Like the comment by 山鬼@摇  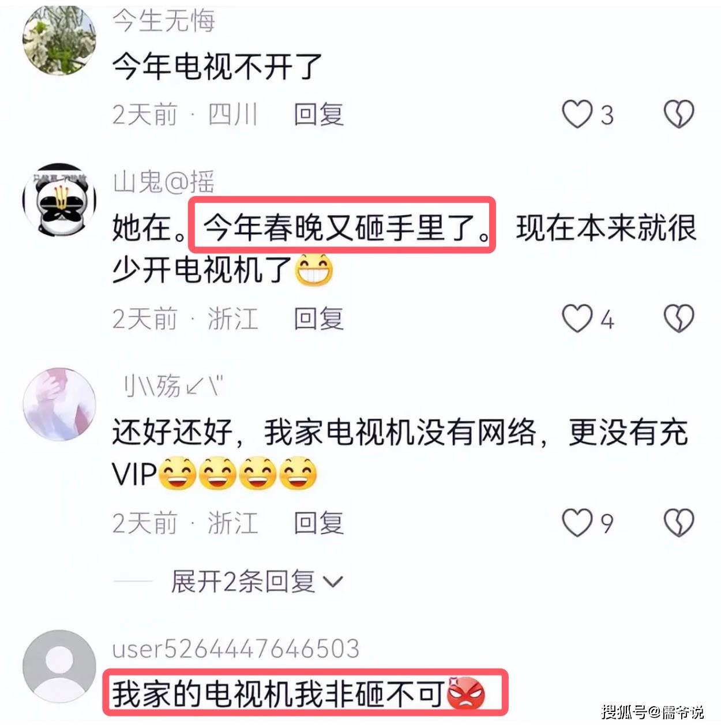click(x=577, y=318)
